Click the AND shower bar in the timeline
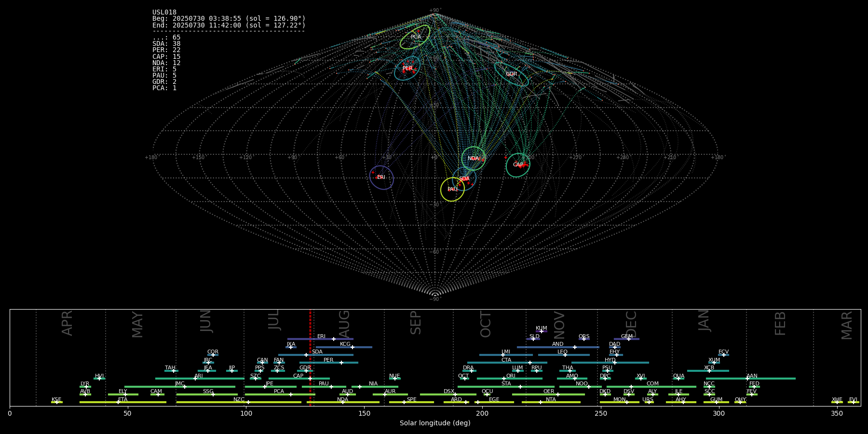 coord(558,347)
